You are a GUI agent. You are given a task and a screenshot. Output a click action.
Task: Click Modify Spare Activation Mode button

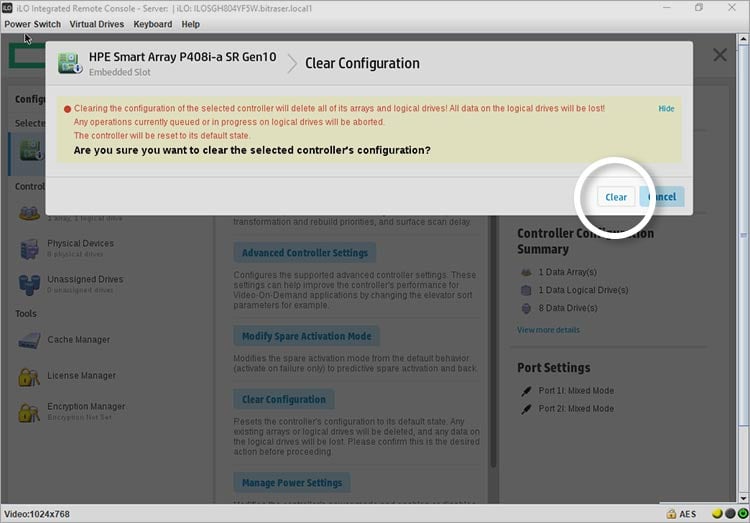pos(307,336)
